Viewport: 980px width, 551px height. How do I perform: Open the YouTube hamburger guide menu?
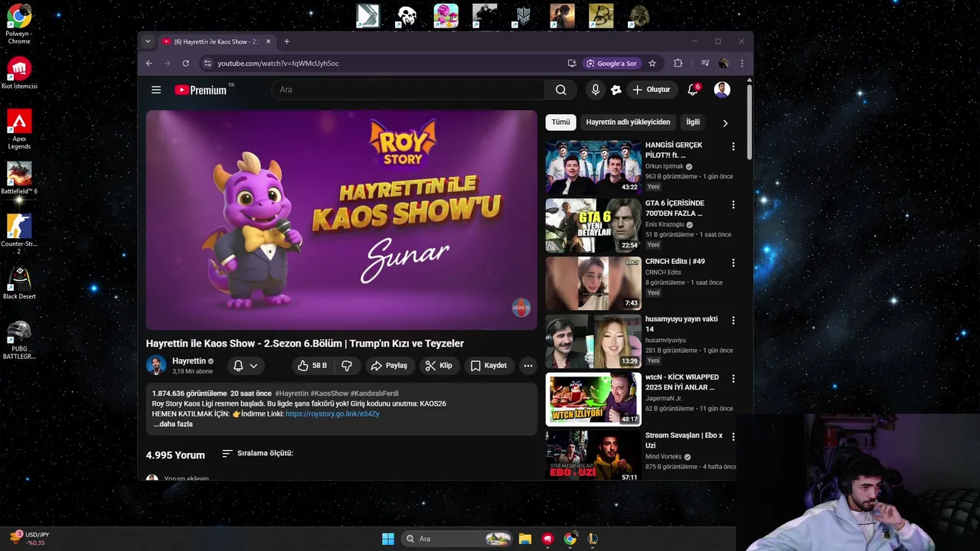click(x=156, y=90)
